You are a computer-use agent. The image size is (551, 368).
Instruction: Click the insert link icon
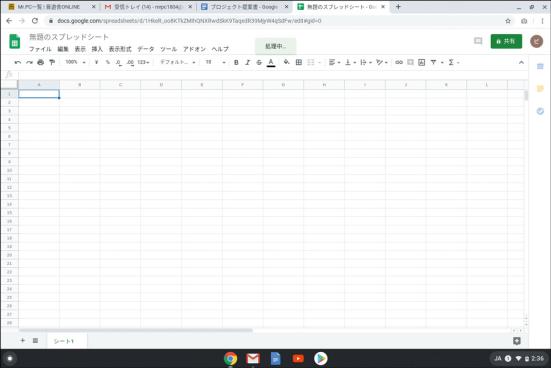coord(399,62)
